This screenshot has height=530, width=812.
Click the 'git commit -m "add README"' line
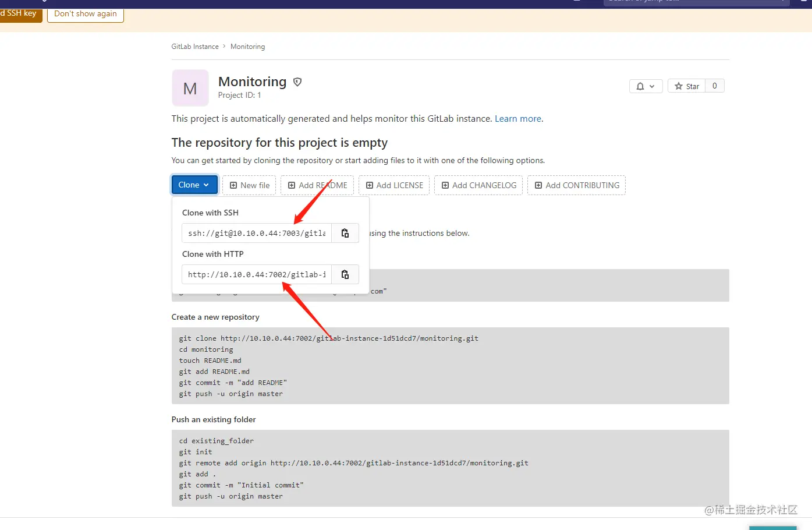point(233,383)
